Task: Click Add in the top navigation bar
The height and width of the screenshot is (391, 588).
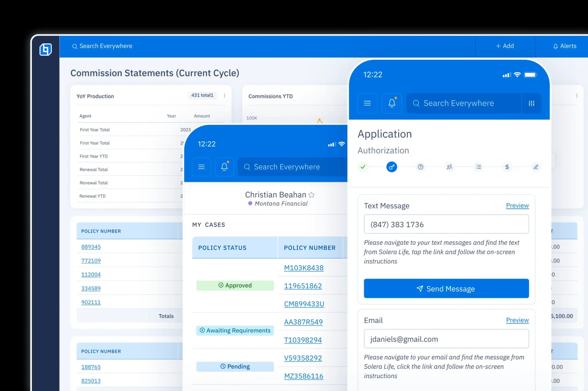Action: pos(505,46)
